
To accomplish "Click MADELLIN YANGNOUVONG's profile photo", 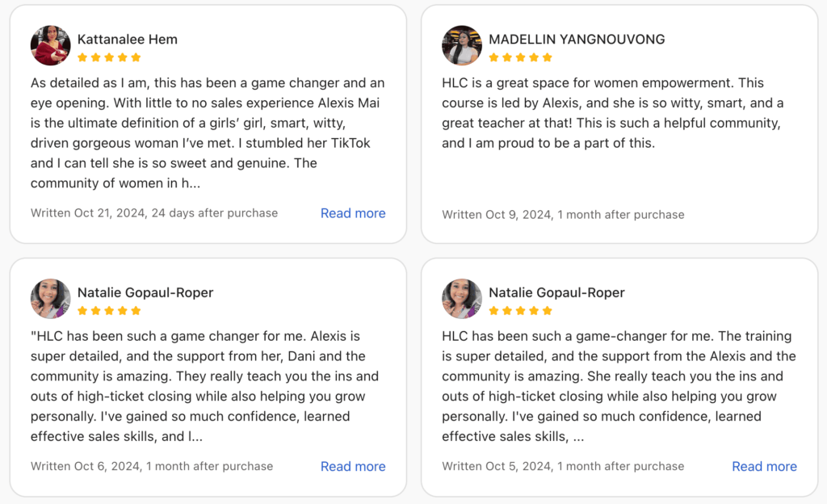I will (462, 46).
